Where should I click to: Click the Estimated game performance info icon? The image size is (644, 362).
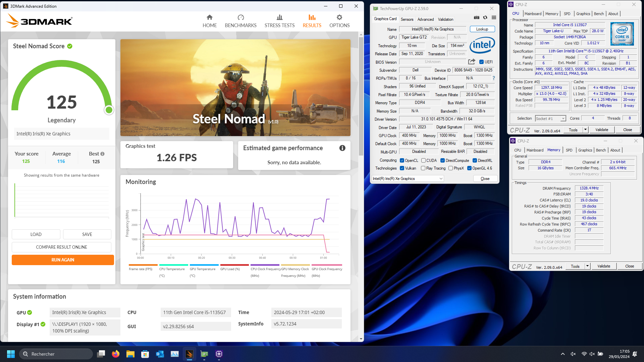click(342, 148)
